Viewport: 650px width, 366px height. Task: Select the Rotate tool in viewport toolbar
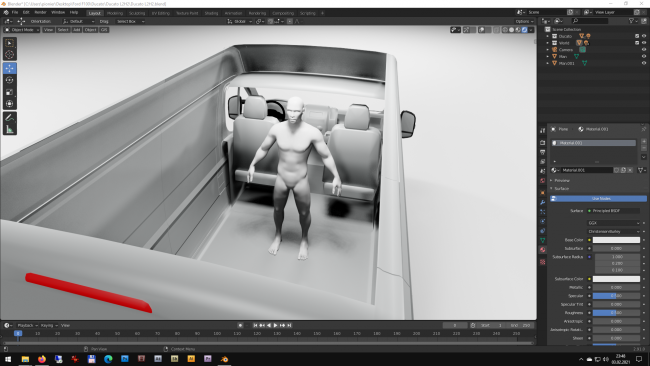click(10, 80)
